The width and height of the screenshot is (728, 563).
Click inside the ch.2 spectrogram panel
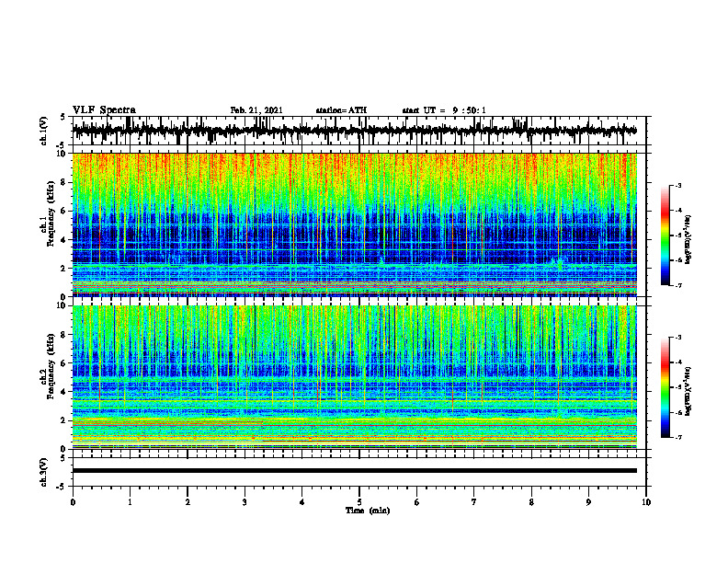pos(355,377)
